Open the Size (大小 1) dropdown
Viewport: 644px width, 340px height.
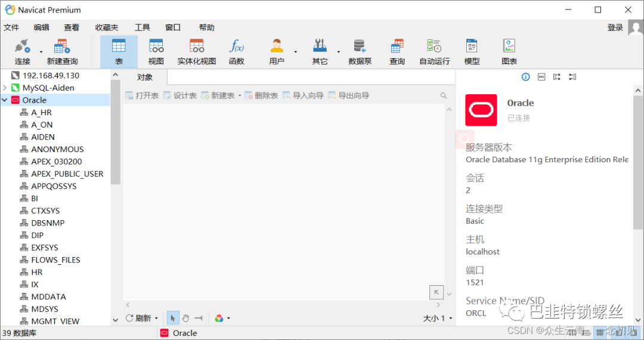pos(438,319)
